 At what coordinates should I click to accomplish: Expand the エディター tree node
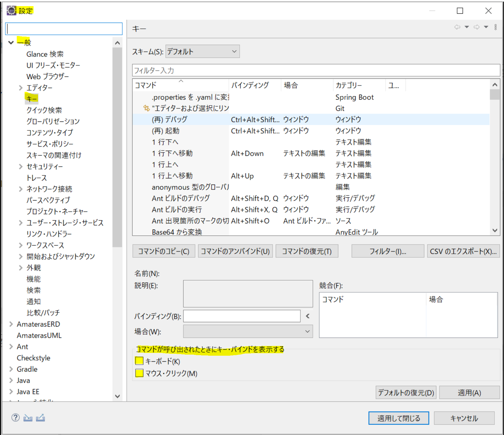21,87
